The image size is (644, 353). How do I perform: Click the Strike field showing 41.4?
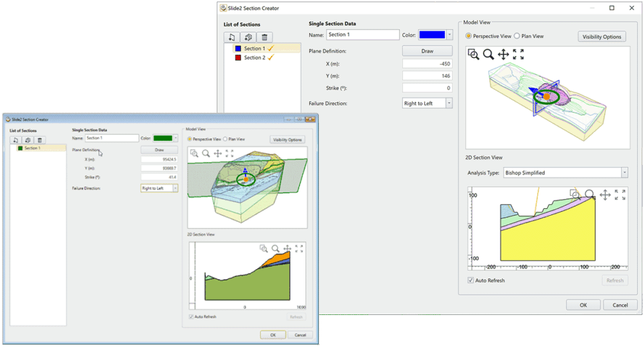[159, 176]
